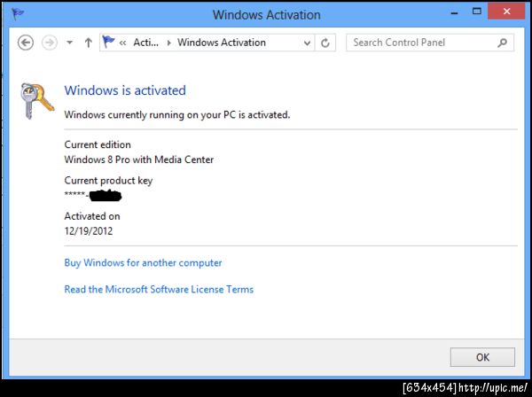Image resolution: width=532 pixels, height=397 pixels.
Task: Click the OK button
Action: [482, 357]
